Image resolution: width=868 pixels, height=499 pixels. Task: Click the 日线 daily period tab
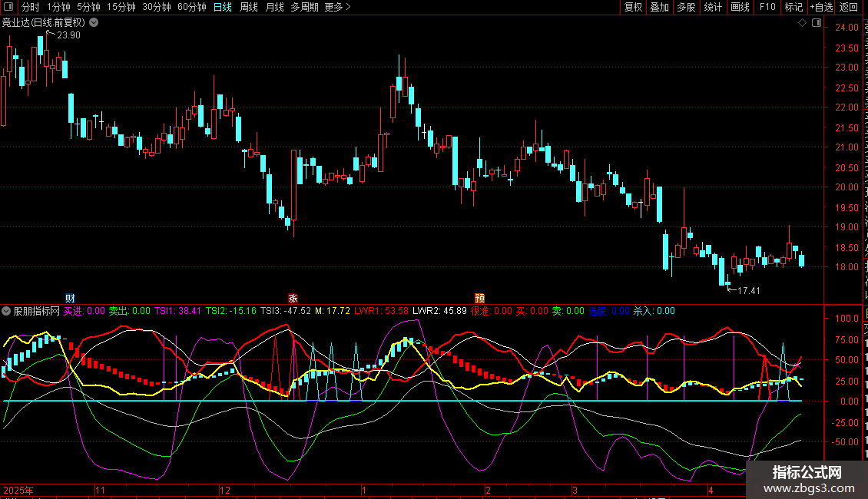pyautogui.click(x=222, y=7)
